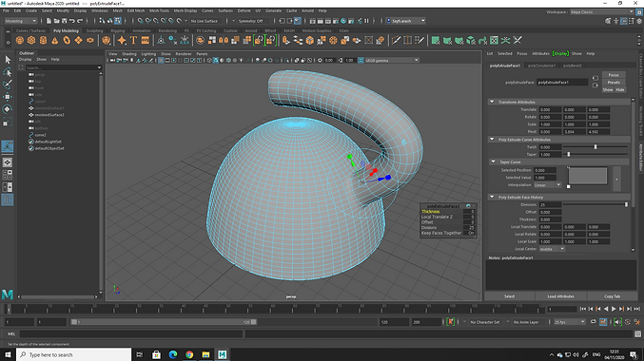Collapse the Poly Extrude Face History section
The image size is (644, 361).
tap(492, 197)
